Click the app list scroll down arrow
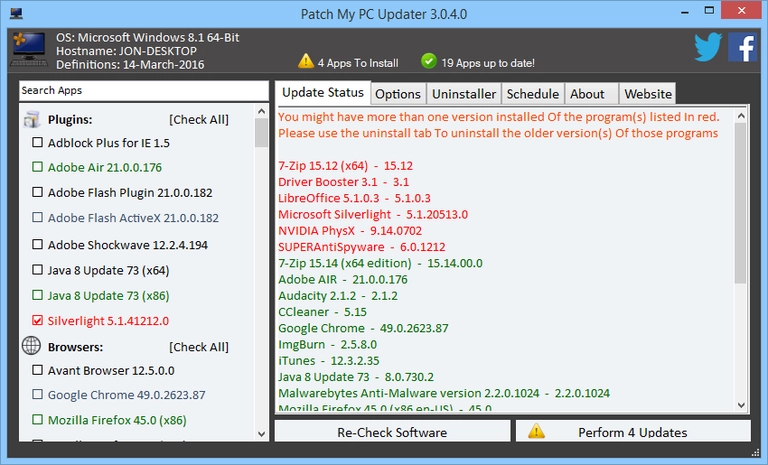Image resolution: width=768 pixels, height=465 pixels. 261,434
